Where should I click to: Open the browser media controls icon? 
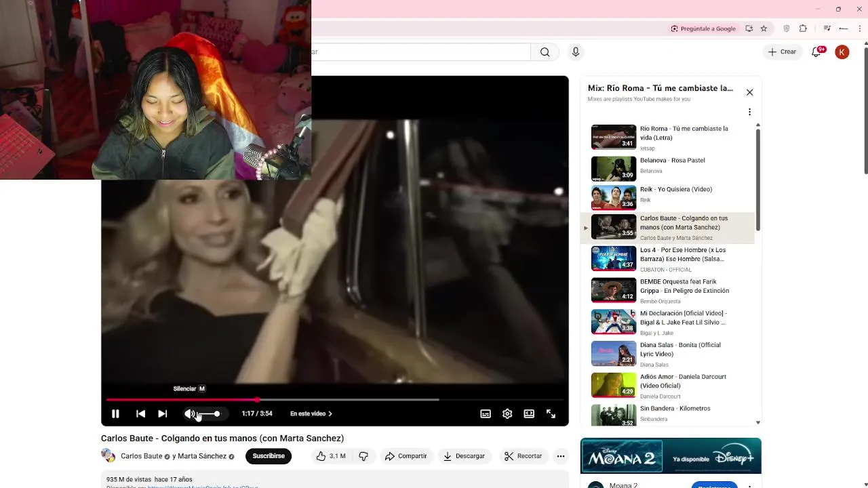[827, 28]
